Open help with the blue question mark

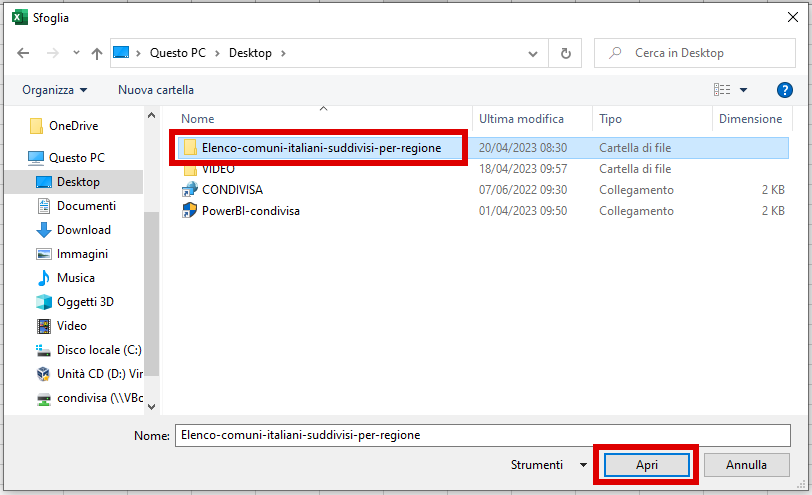785,90
